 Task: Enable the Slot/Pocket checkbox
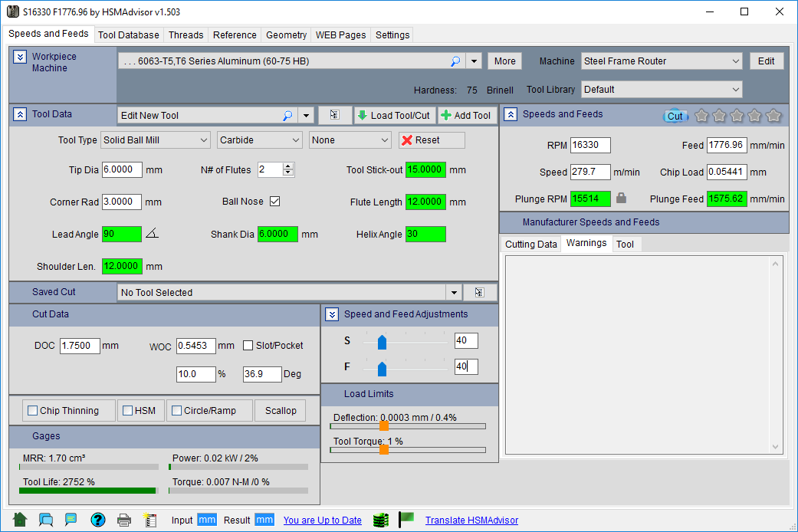(x=248, y=346)
